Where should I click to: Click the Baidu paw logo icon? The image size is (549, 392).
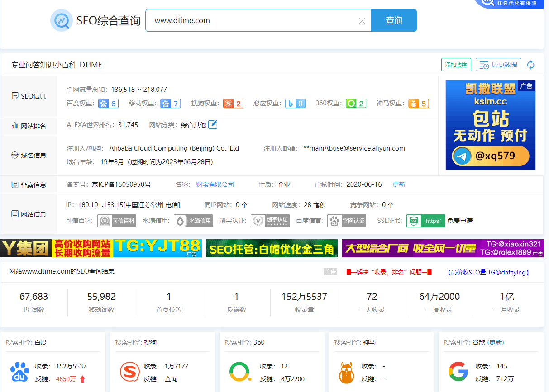19,372
